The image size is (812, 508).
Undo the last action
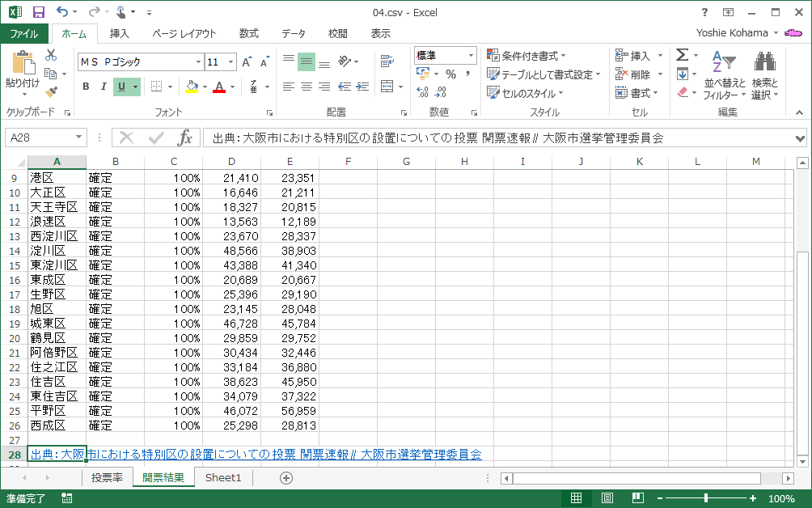62,12
